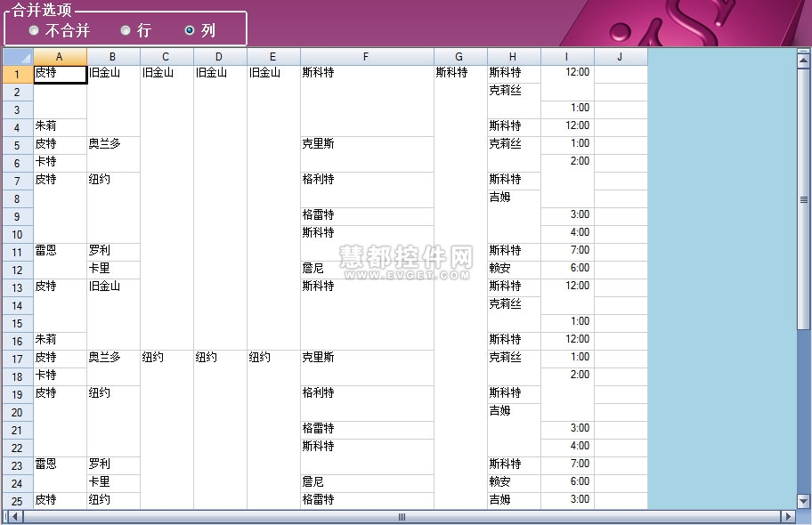The image size is (812, 525).
Task: Click cell 纽约 in column B row 7
Action: click(x=113, y=207)
